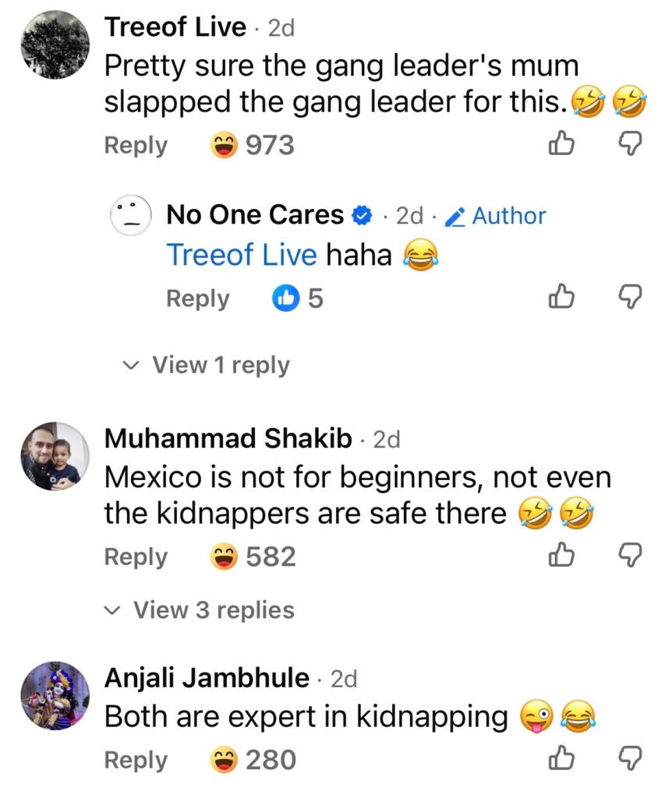
Task: Reply to No One Cares' haha comment
Action: (197, 298)
